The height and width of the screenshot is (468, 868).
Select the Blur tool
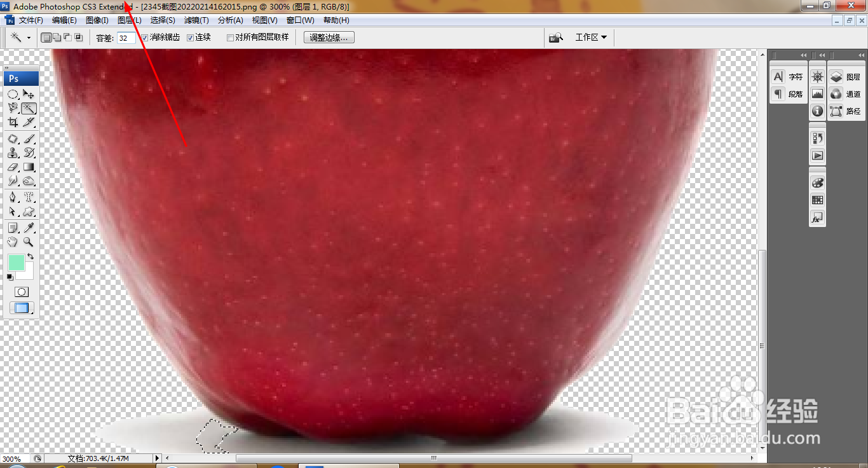click(13, 181)
